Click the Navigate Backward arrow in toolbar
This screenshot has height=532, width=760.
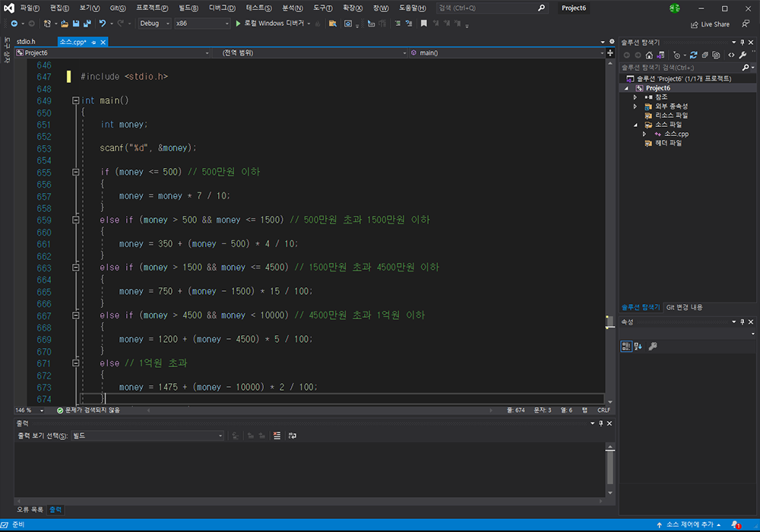click(14, 24)
